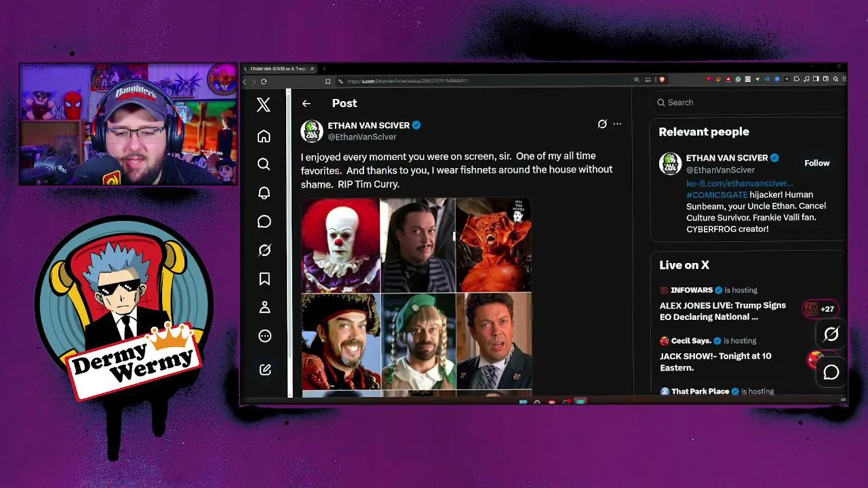This screenshot has width=868, height=488.
Task: Bookmark this page in the address bar
Action: (328, 81)
